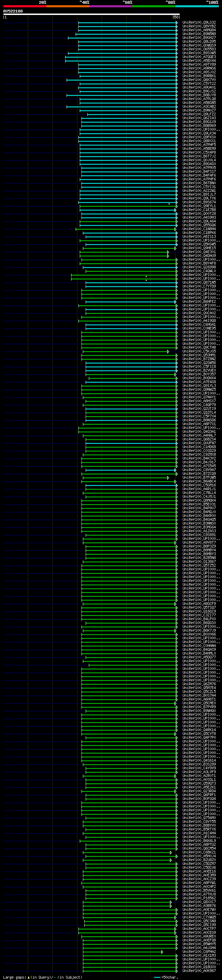Screen dimensions: 222x980
Task: Select label UniRef100_Q8RXX1
Action: click(199, 141)
